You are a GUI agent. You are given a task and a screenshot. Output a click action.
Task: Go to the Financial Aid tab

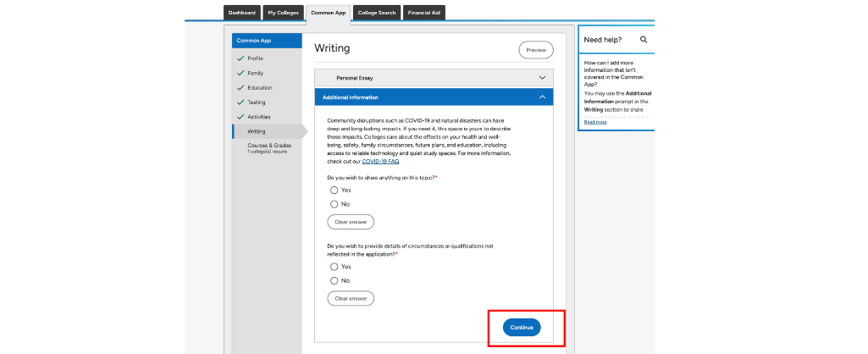point(424,13)
